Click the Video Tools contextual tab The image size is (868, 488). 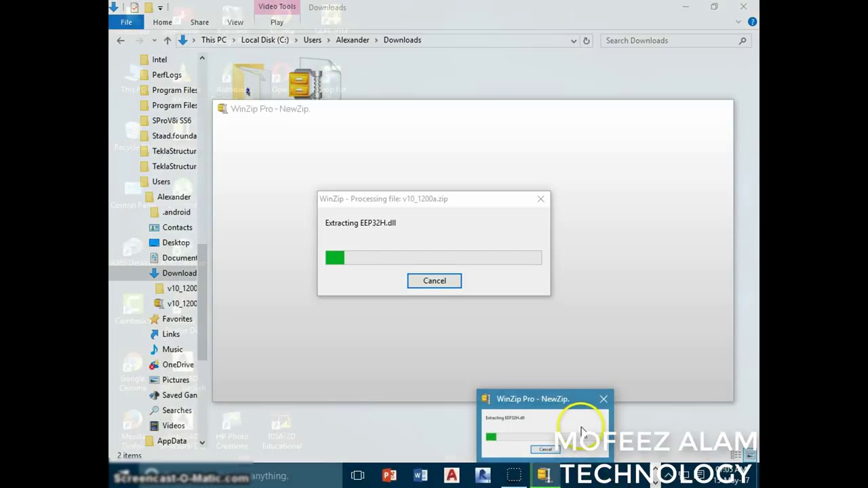(x=277, y=7)
